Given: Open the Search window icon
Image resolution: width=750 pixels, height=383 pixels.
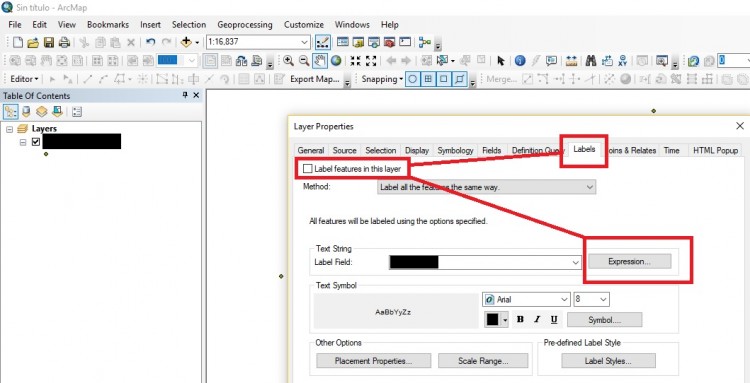Looking at the screenshot, I should [374, 42].
